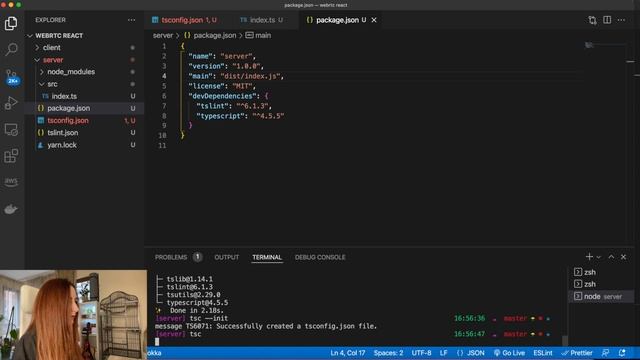Image resolution: width=640 pixels, height=360 pixels.
Task: Open the AWS toolkit icon
Action: pos(11,182)
